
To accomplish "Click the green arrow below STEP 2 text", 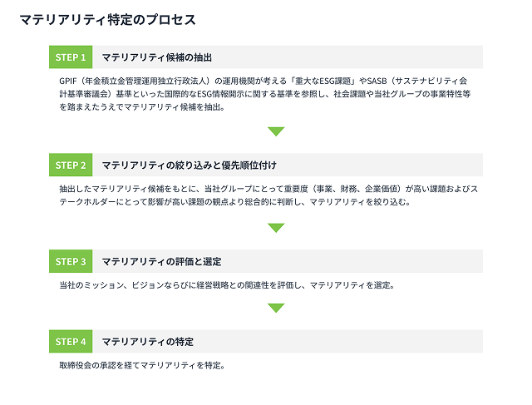I will click(x=276, y=228).
